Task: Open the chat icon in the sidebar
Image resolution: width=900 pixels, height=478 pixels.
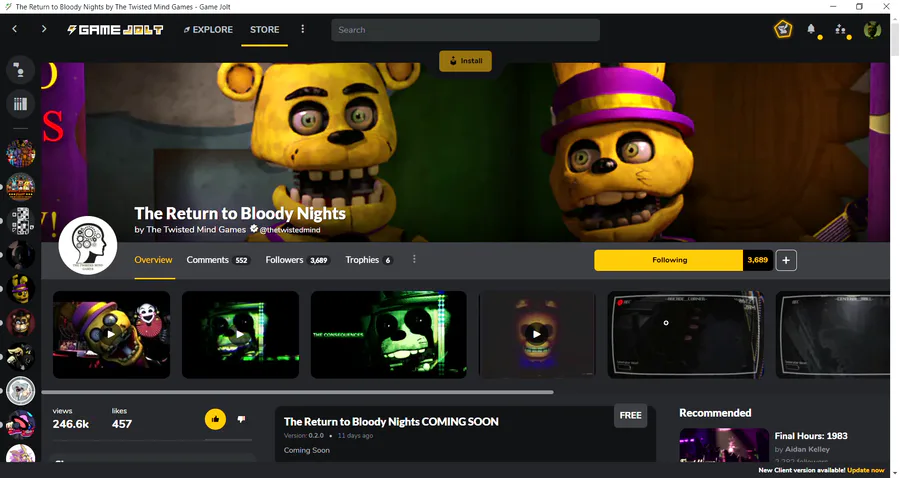Action: (x=20, y=70)
